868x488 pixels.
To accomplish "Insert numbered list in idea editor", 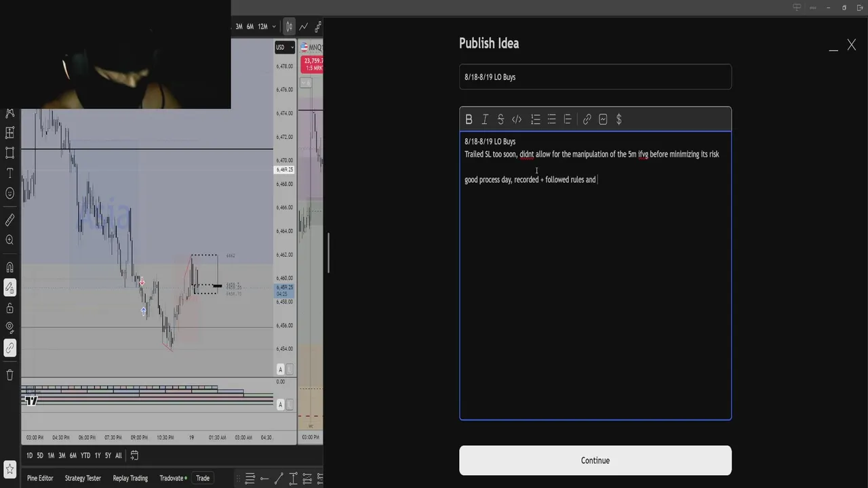I will pos(536,119).
